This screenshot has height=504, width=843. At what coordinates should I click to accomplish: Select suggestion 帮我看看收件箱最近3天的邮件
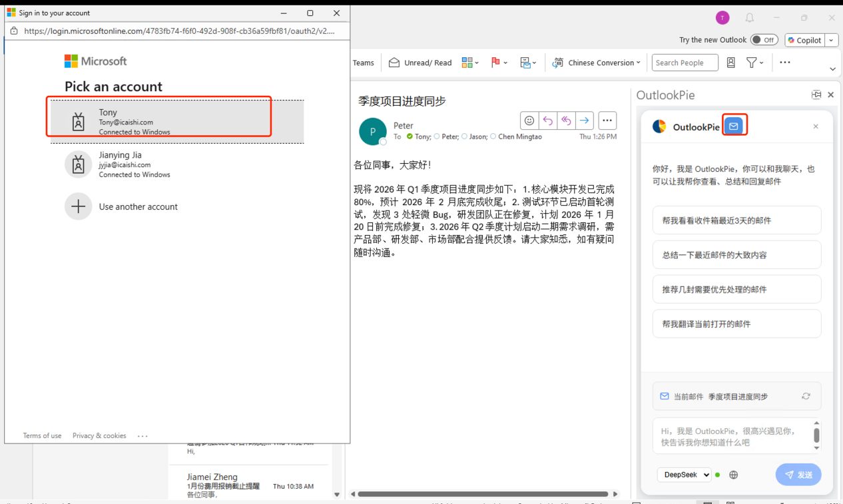coord(736,220)
